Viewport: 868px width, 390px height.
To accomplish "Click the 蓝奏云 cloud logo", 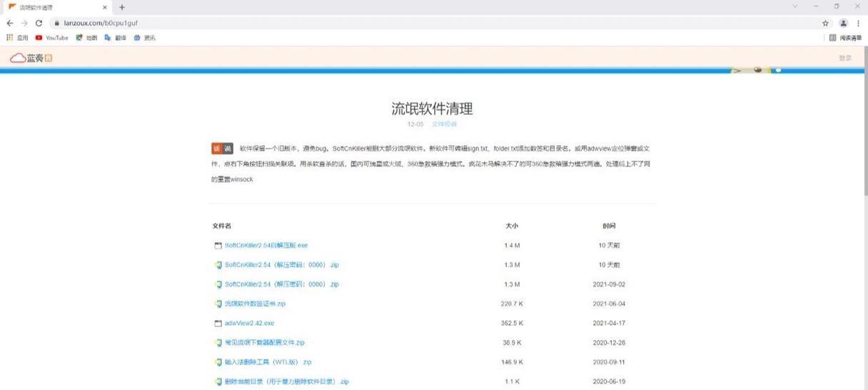I will pos(31,58).
